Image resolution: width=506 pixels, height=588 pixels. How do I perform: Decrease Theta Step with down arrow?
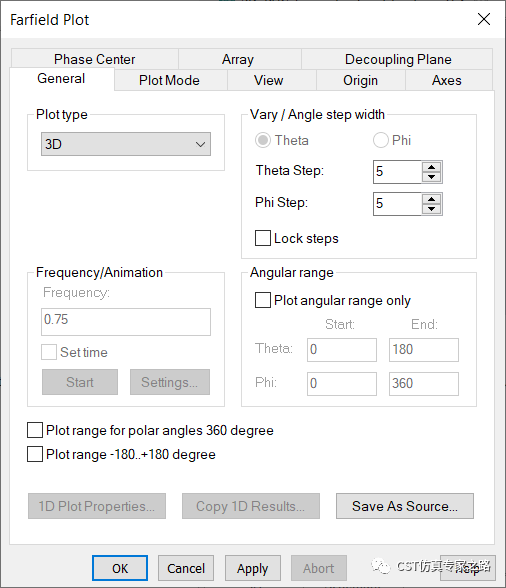431,177
